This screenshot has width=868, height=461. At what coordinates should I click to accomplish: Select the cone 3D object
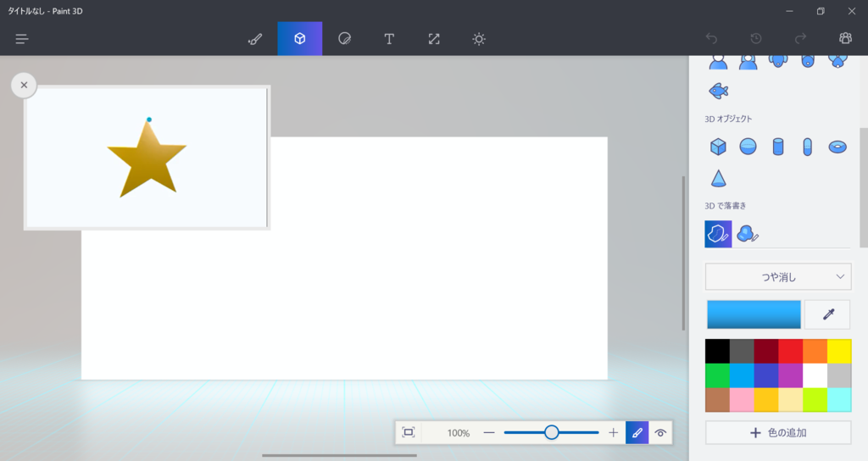(x=718, y=178)
